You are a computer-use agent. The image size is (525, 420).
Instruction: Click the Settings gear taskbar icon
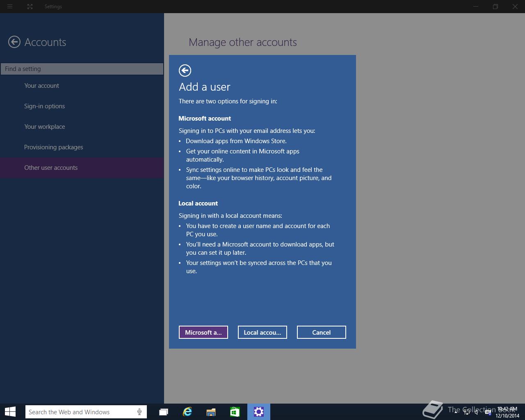[x=259, y=412]
